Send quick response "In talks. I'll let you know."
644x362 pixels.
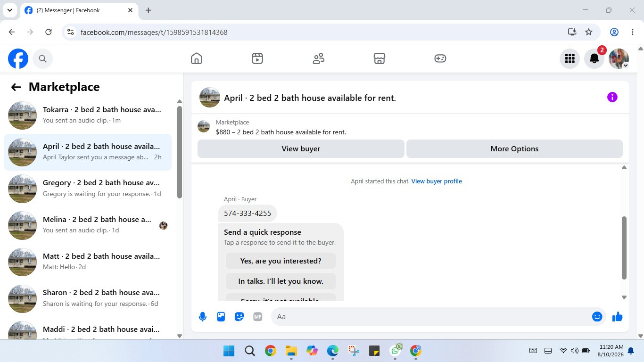pyautogui.click(x=281, y=281)
